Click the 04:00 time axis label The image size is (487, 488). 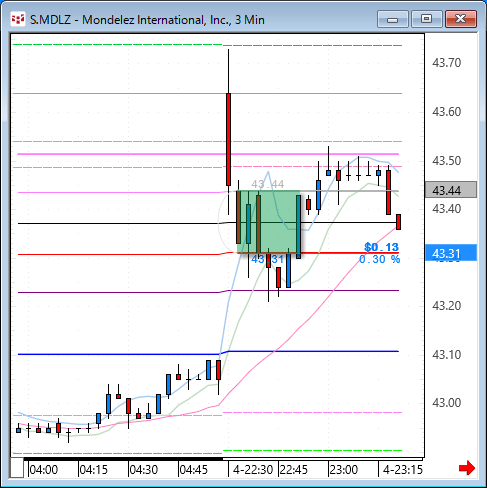pyautogui.click(x=44, y=470)
